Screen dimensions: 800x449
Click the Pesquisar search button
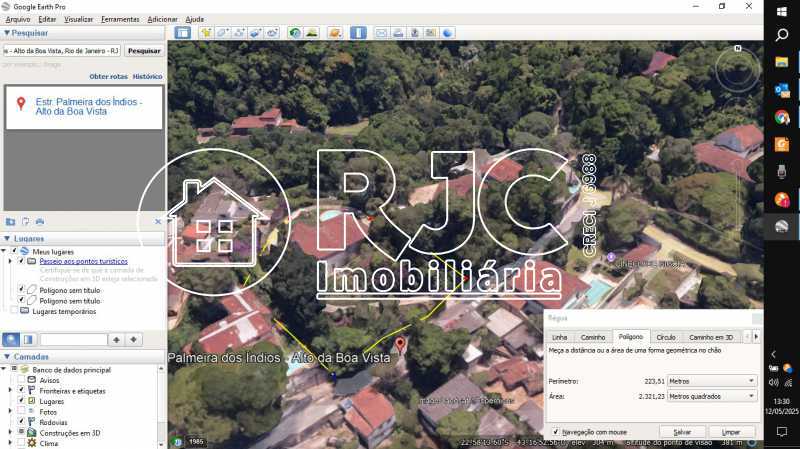[144, 50]
